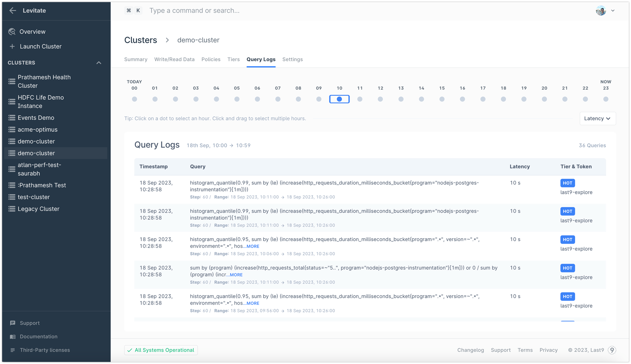631x364 pixels.
Task: Click the Third-Party licenses icon
Action: 13,350
